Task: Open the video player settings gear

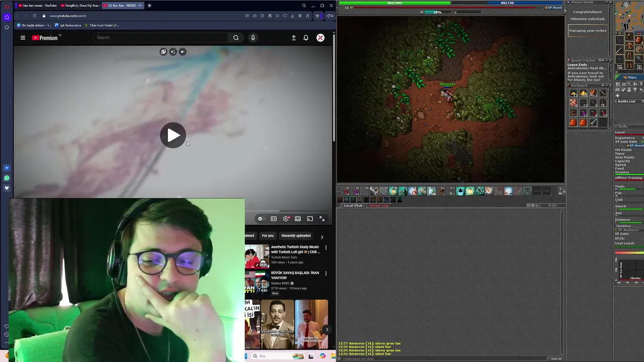Action: pos(286,219)
